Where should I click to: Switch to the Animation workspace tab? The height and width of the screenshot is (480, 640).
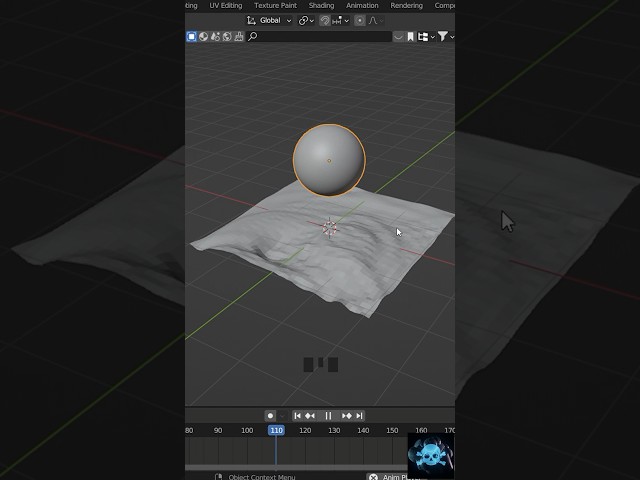coord(362,5)
